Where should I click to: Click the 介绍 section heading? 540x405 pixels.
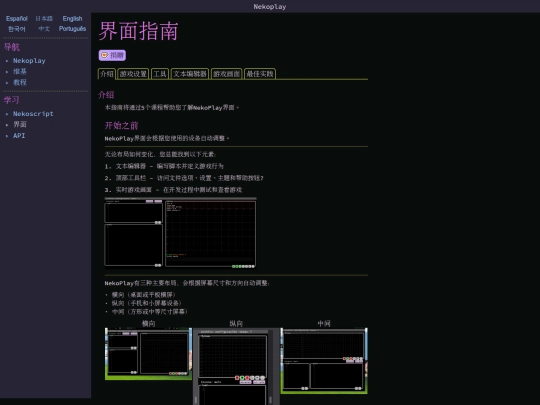pos(106,95)
